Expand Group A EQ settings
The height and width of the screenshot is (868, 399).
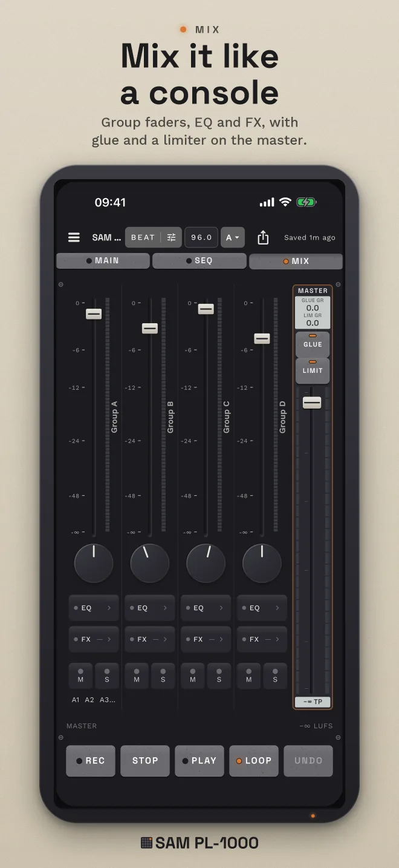(x=94, y=608)
